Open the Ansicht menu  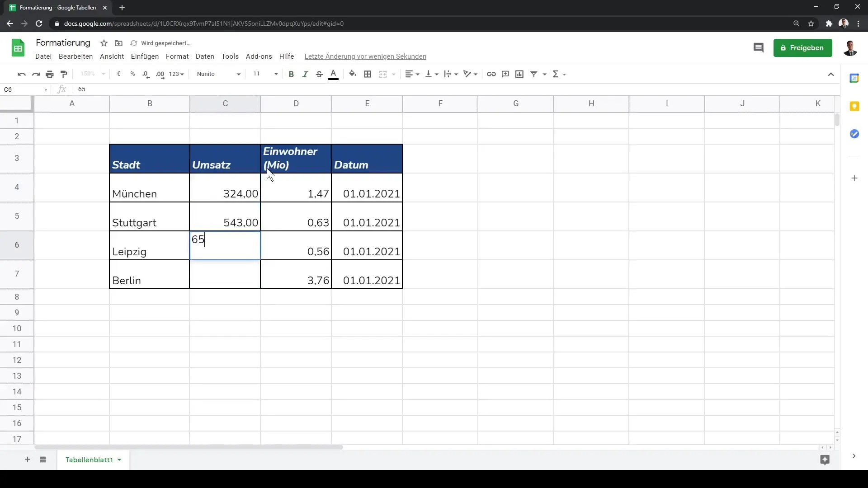pyautogui.click(x=112, y=56)
